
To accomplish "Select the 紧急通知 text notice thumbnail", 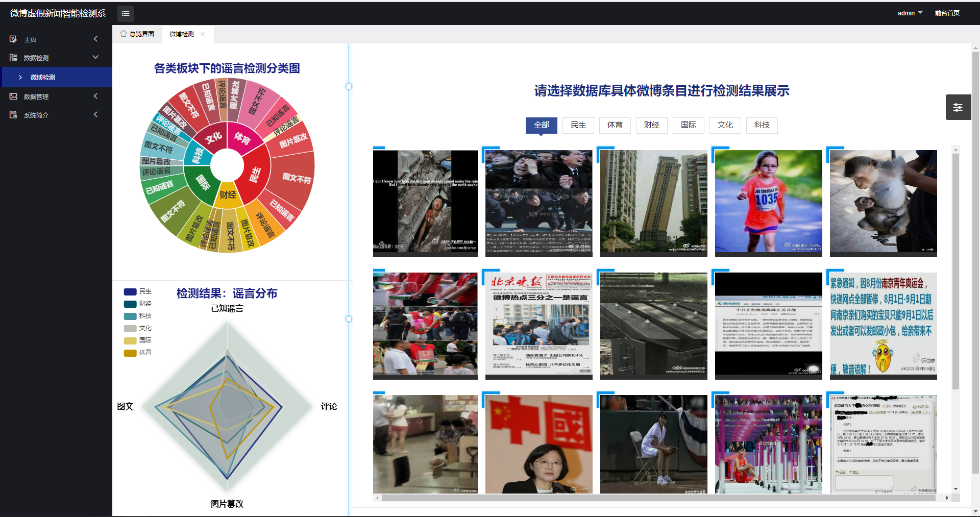I will coord(883,326).
